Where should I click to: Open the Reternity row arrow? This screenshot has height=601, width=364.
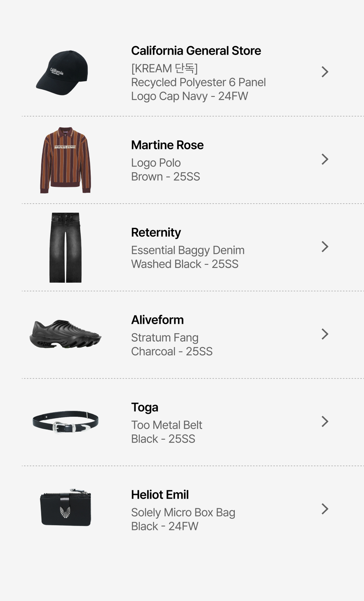[325, 247]
